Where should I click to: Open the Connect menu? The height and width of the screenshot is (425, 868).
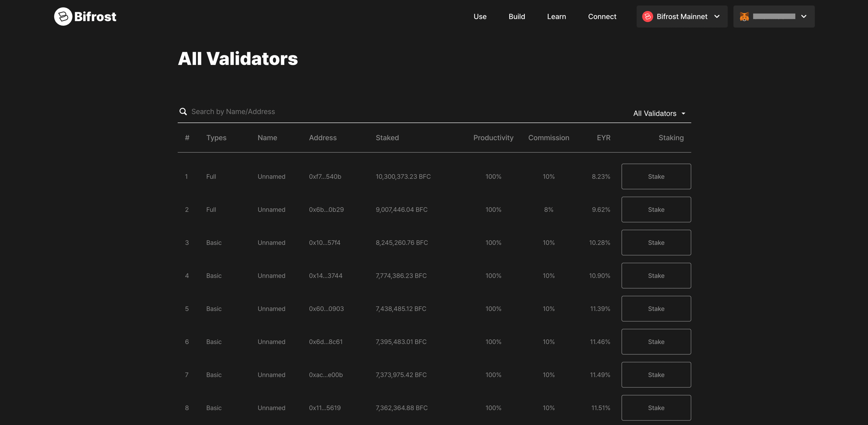point(602,17)
